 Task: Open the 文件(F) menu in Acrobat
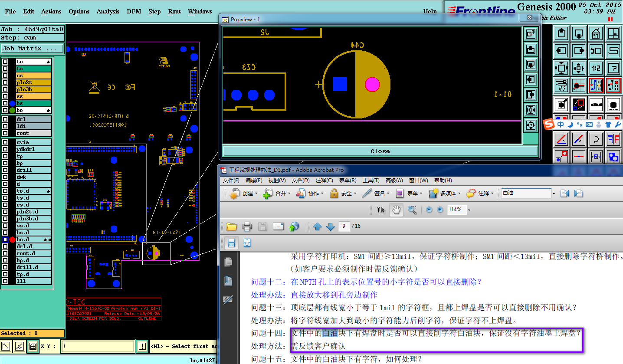231,180
